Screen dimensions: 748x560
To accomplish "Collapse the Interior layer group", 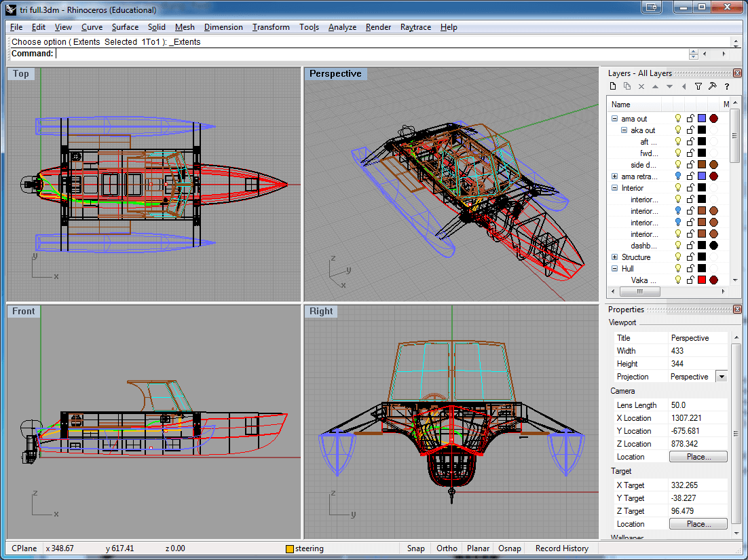I will (615, 188).
